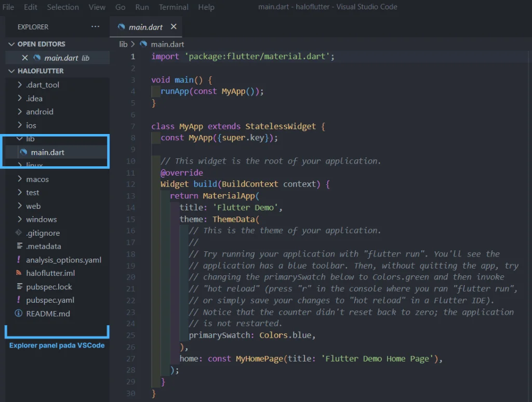The height and width of the screenshot is (402, 532).
Task: Expand the .dart_tool folder
Action: [43, 85]
